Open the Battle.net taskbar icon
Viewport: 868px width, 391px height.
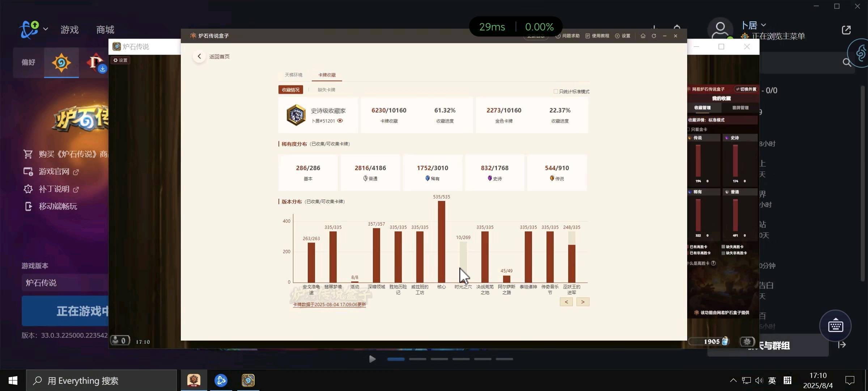coord(221,381)
